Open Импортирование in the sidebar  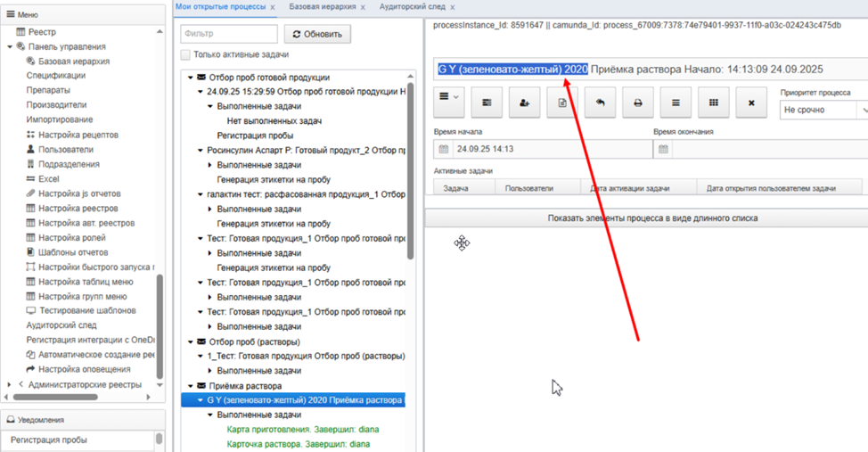[59, 119]
